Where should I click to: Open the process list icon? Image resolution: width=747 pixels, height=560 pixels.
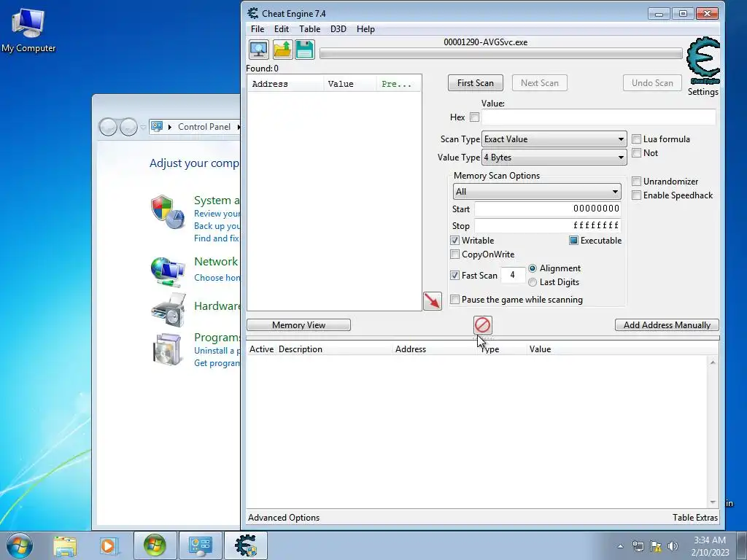click(259, 50)
